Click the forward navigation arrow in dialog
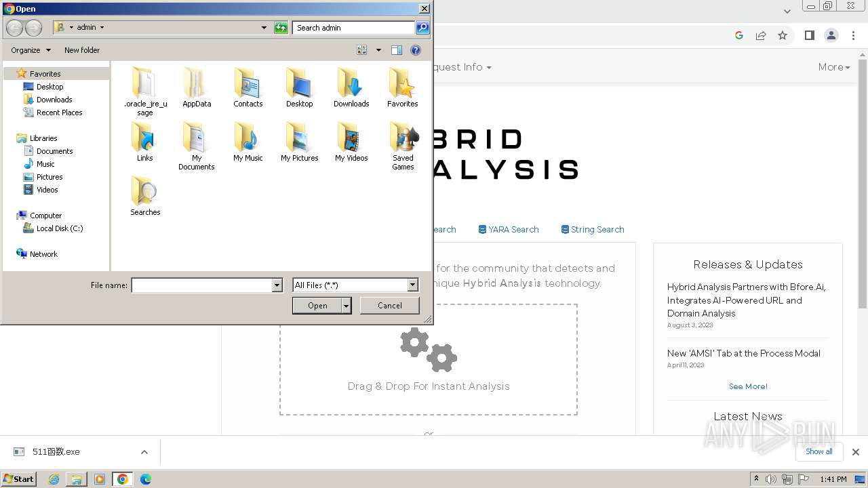Screen dimensions: 868x488 point(33,28)
